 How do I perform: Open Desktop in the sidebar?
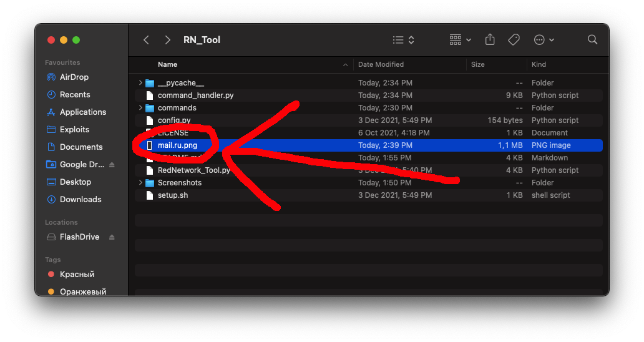[76, 182]
